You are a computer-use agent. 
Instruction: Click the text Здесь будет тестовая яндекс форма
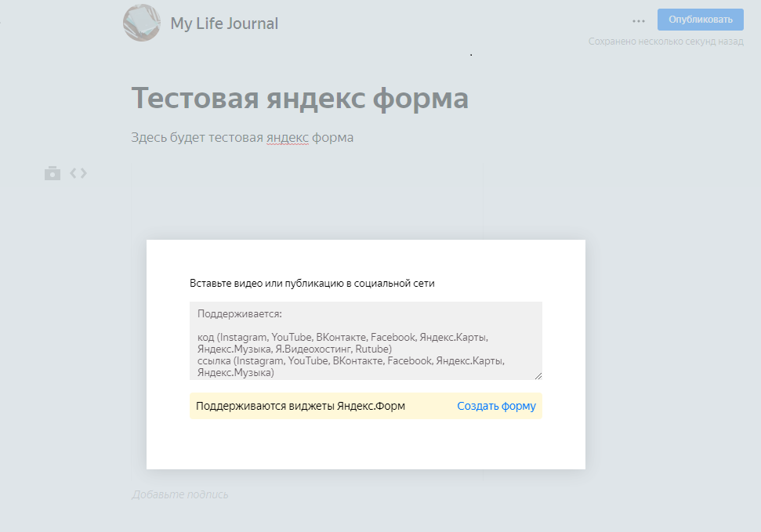coord(242,137)
